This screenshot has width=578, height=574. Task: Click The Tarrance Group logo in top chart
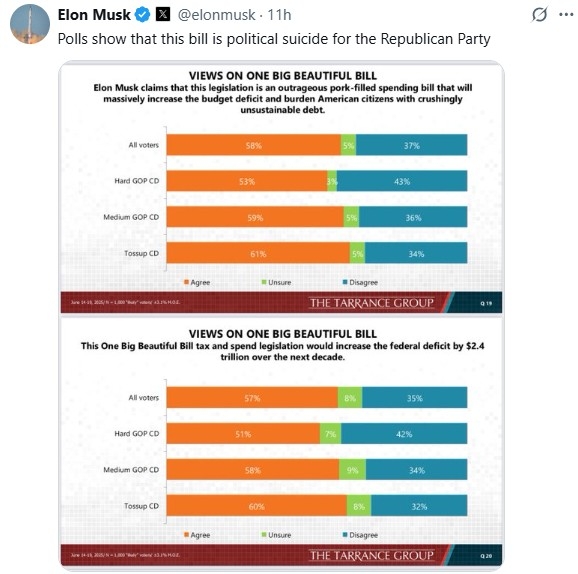372,303
